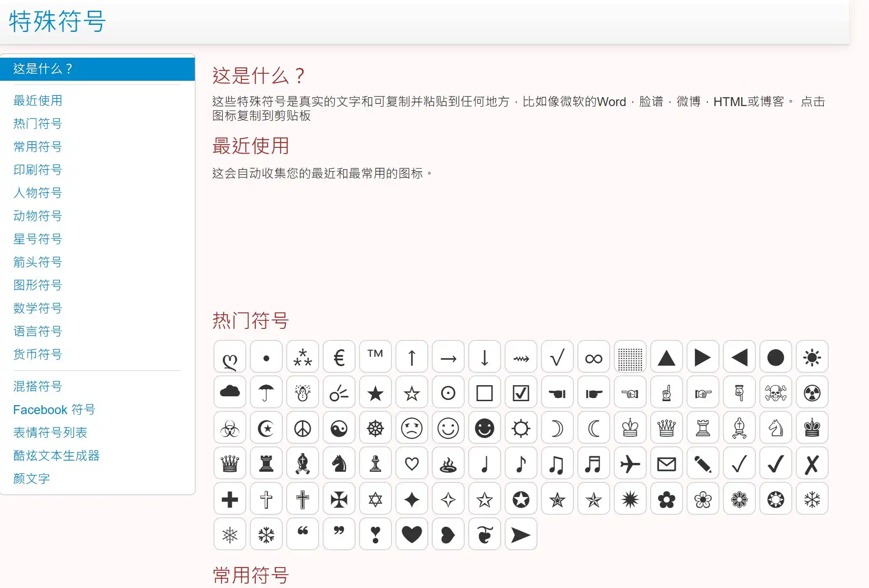Click the 特殊符号 site title
869x588 pixels.
pyautogui.click(x=57, y=21)
